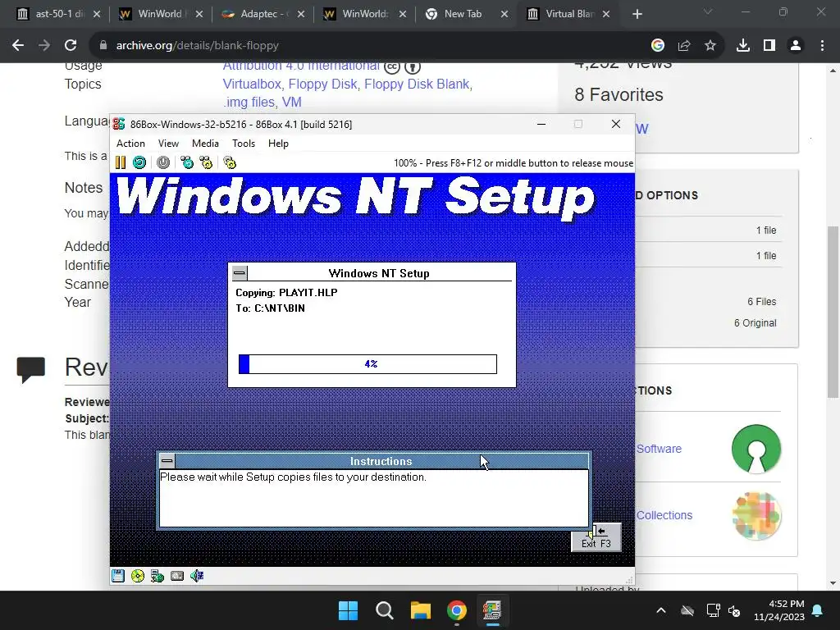The image size is (840, 630).
Task: Toggle Chrome side panel icon
Action: coord(769,46)
